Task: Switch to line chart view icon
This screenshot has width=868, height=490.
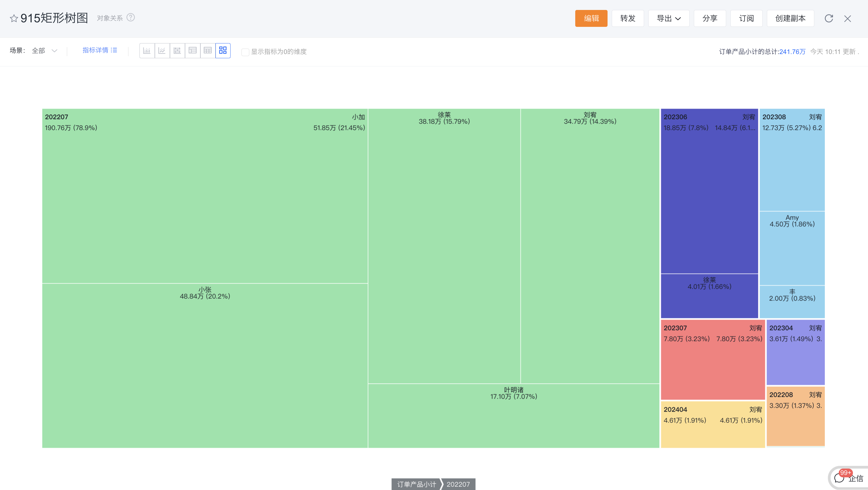Action: click(x=162, y=50)
